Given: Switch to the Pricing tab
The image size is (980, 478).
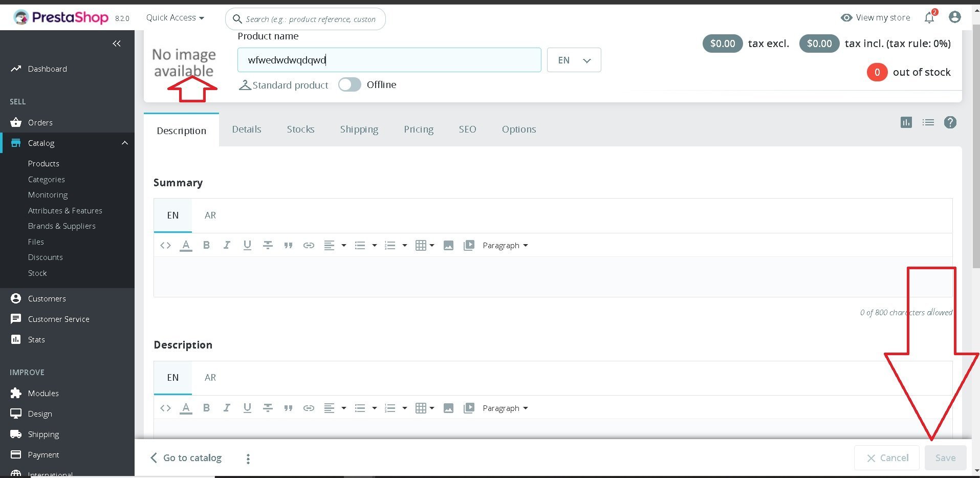Looking at the screenshot, I should (419, 129).
